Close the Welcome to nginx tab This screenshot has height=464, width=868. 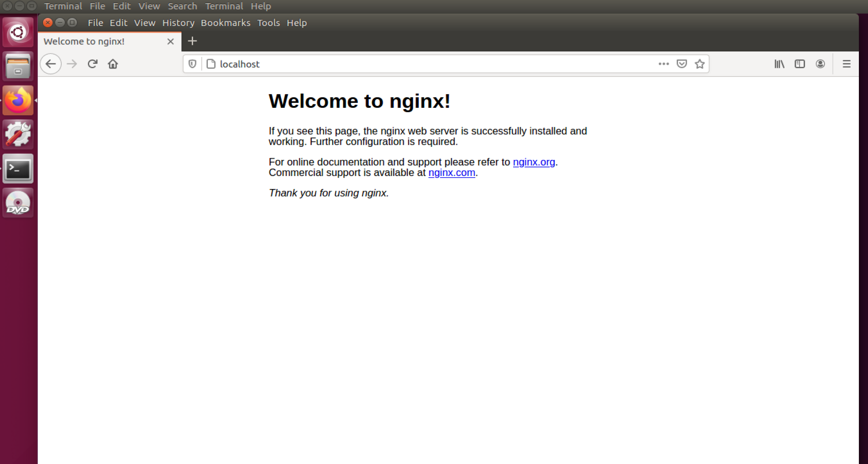tap(170, 41)
